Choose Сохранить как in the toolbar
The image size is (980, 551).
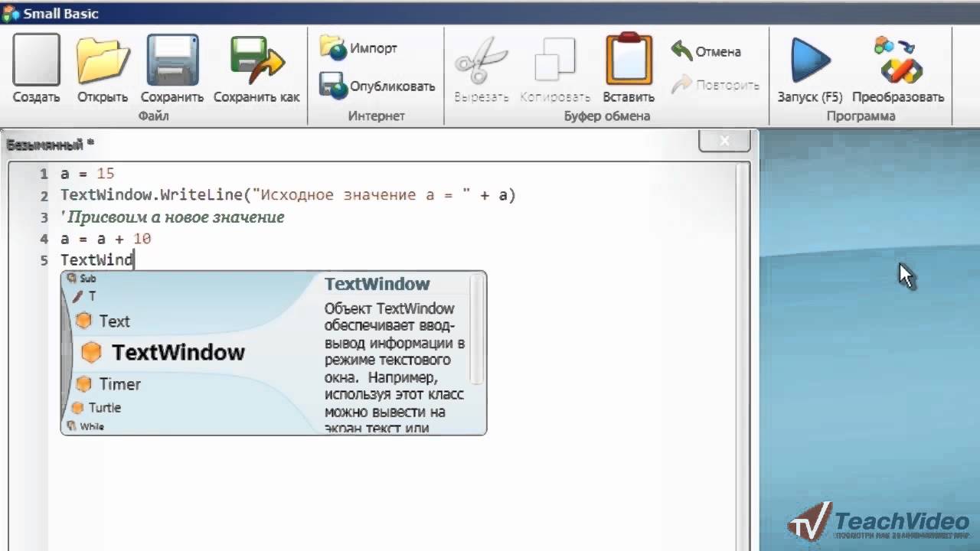pos(256,69)
